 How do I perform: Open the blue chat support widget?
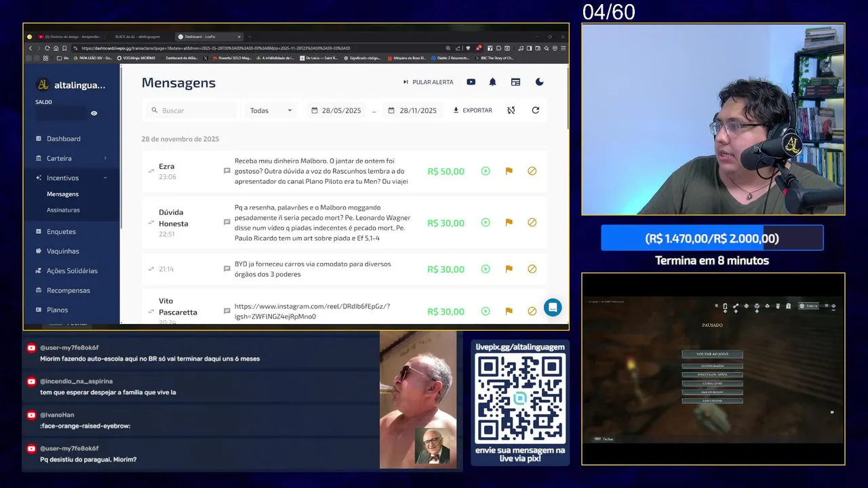(553, 308)
